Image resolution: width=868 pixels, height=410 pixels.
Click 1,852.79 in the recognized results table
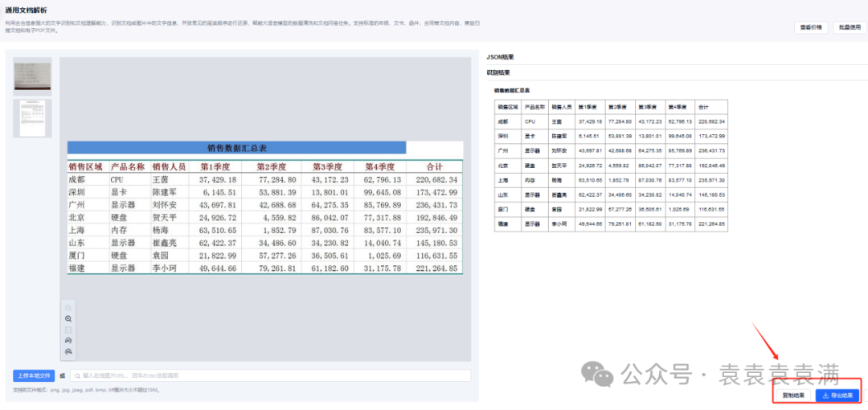617,180
